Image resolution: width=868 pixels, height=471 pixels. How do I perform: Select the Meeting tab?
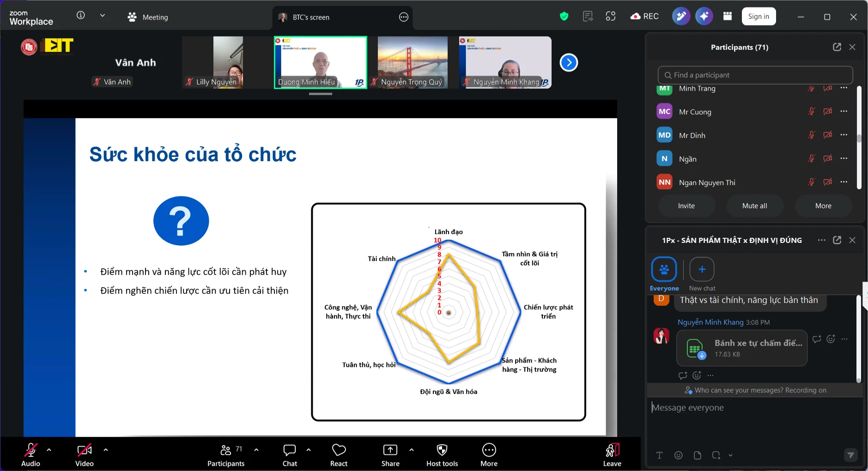coord(148,17)
